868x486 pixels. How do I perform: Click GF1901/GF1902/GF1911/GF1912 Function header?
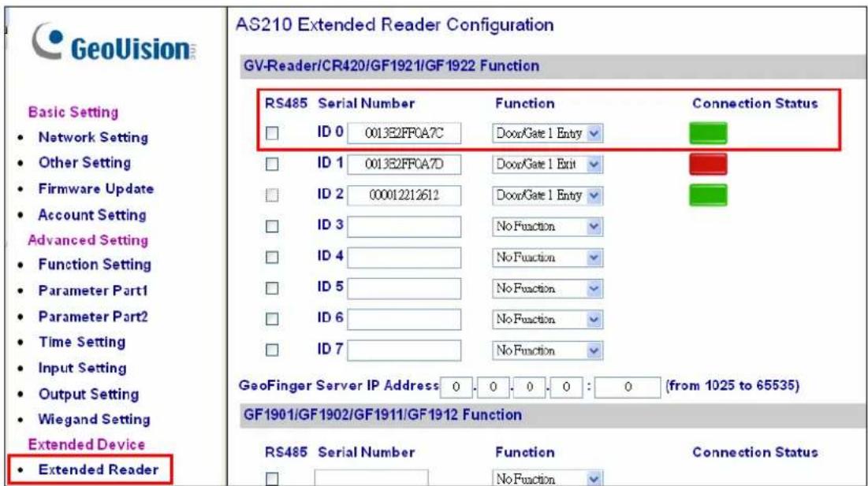coord(382,414)
